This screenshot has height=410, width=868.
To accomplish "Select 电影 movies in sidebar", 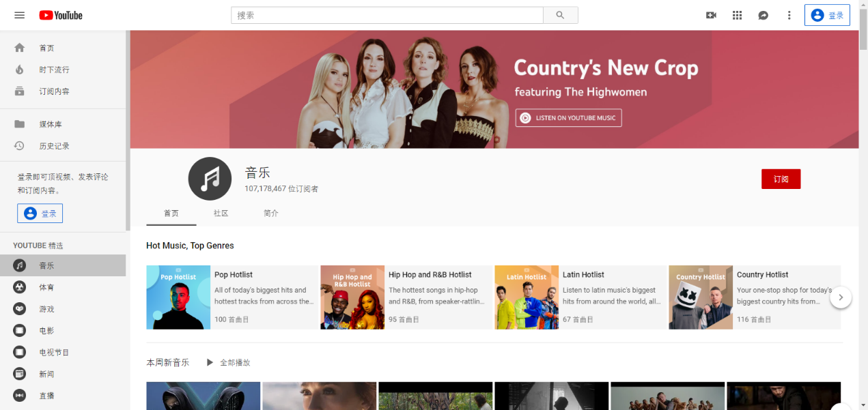I will point(63,331).
